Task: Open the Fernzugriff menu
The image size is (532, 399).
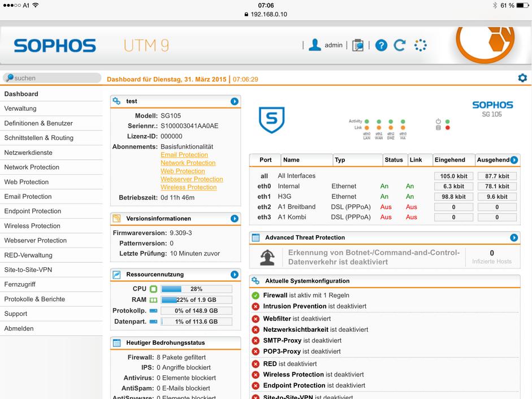Action: click(x=51, y=284)
